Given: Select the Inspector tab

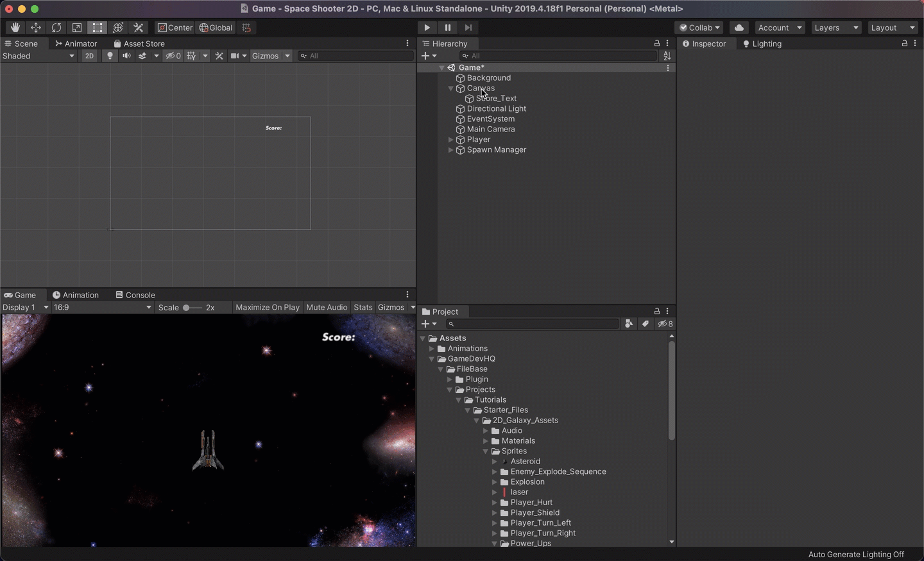Looking at the screenshot, I should pyautogui.click(x=705, y=44).
